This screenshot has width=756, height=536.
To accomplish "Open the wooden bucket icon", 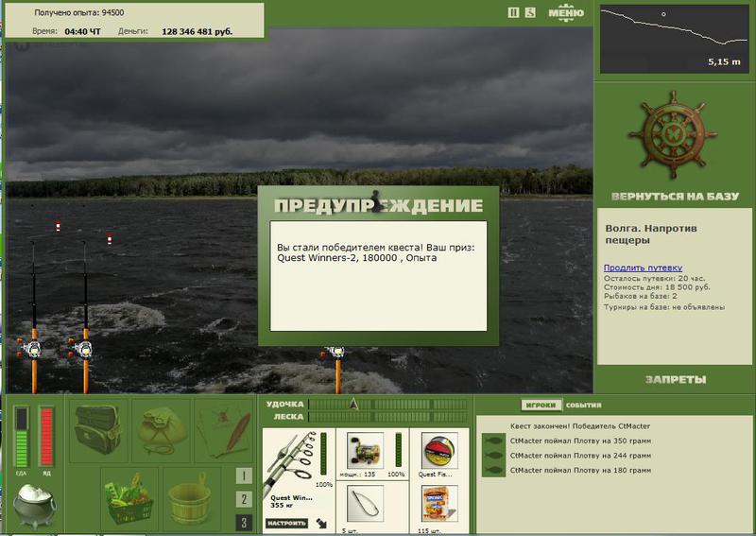I will [191, 498].
